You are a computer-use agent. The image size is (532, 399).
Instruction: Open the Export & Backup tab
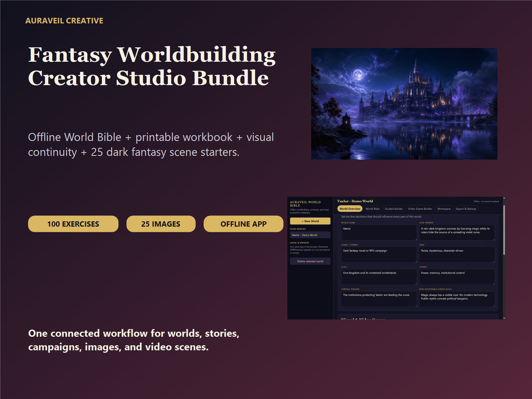coord(466,209)
